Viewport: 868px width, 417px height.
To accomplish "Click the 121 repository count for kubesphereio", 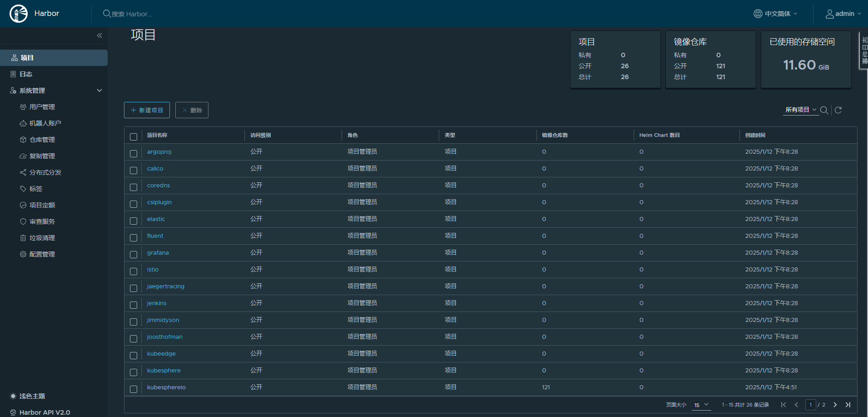I will pos(546,387).
